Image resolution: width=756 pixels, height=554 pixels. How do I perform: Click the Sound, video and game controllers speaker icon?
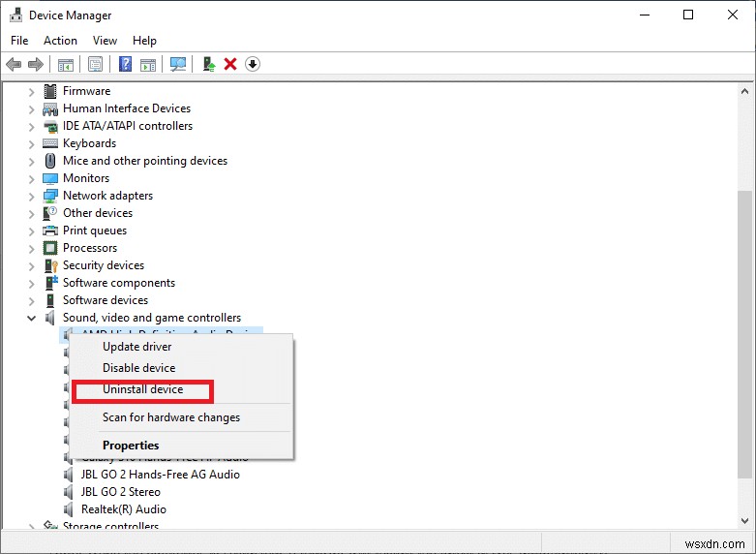tap(50, 318)
